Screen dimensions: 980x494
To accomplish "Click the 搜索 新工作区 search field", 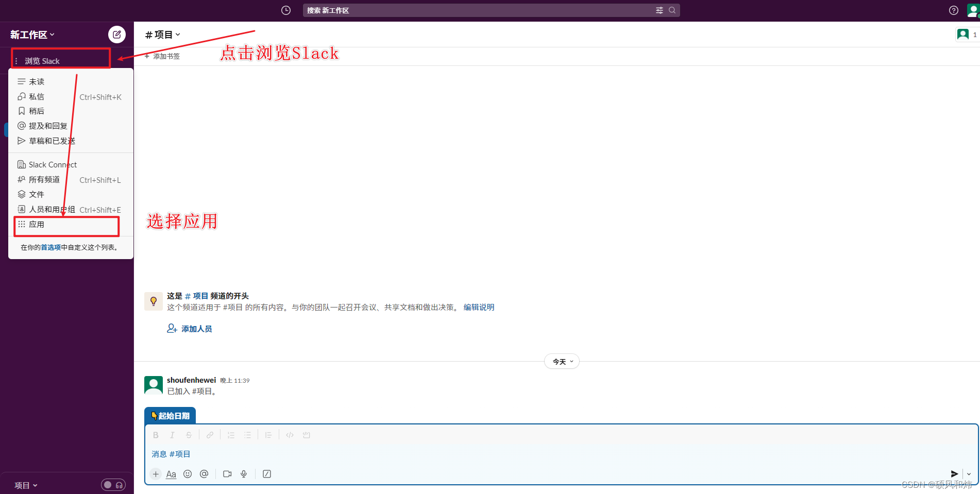I will tap(491, 10).
